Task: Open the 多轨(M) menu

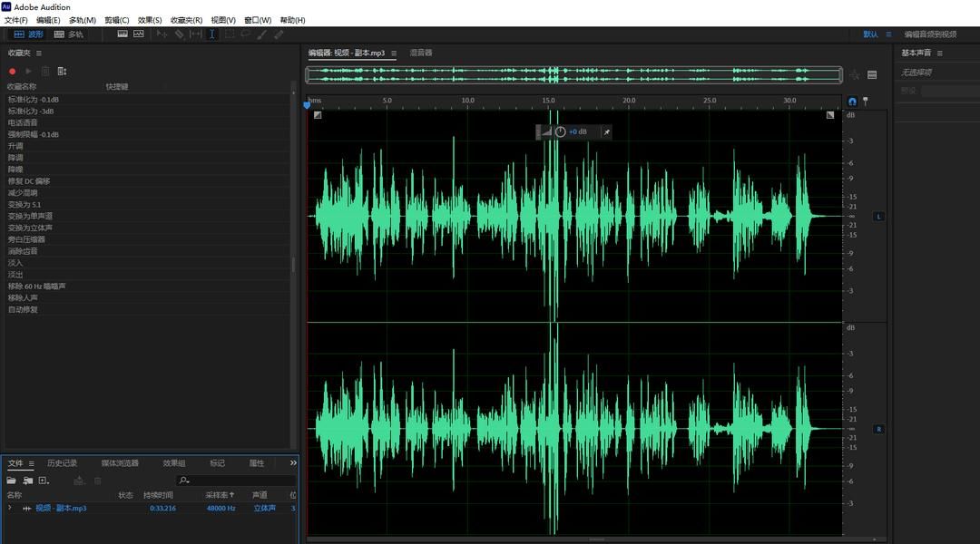Action: pyautogui.click(x=82, y=20)
